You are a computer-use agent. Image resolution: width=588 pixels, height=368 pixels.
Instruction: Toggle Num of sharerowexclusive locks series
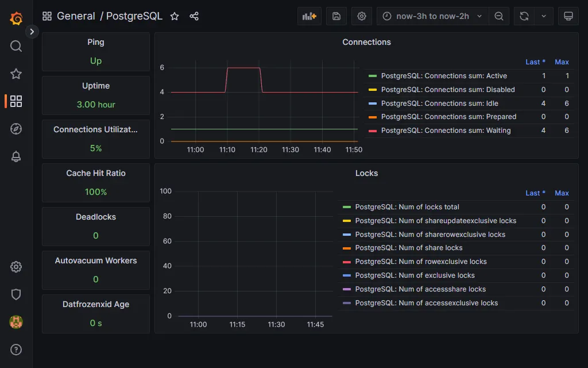(430, 235)
